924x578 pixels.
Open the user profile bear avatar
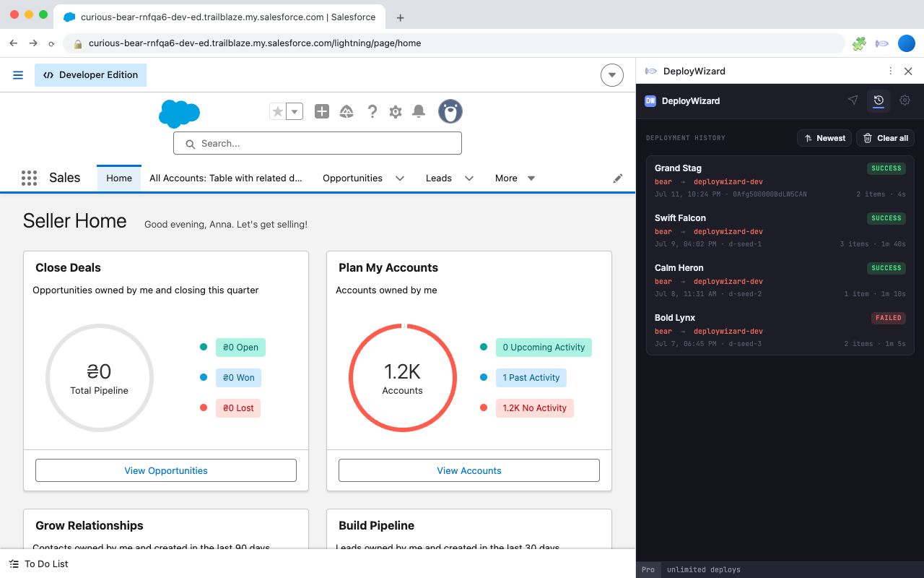coord(450,111)
